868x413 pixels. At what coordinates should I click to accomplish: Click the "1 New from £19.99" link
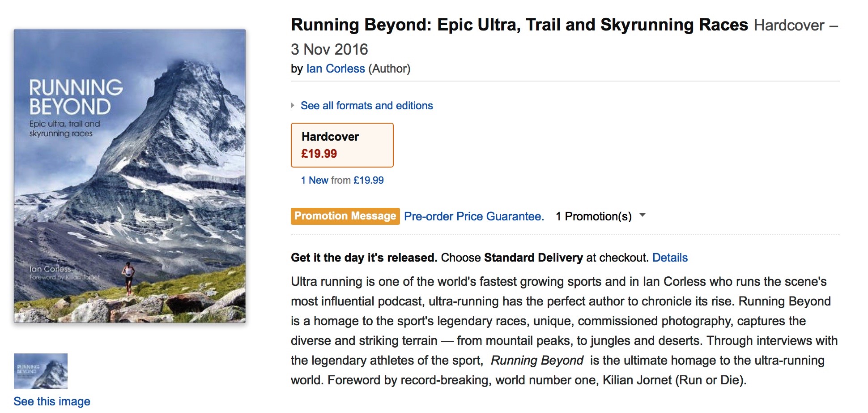(x=342, y=180)
